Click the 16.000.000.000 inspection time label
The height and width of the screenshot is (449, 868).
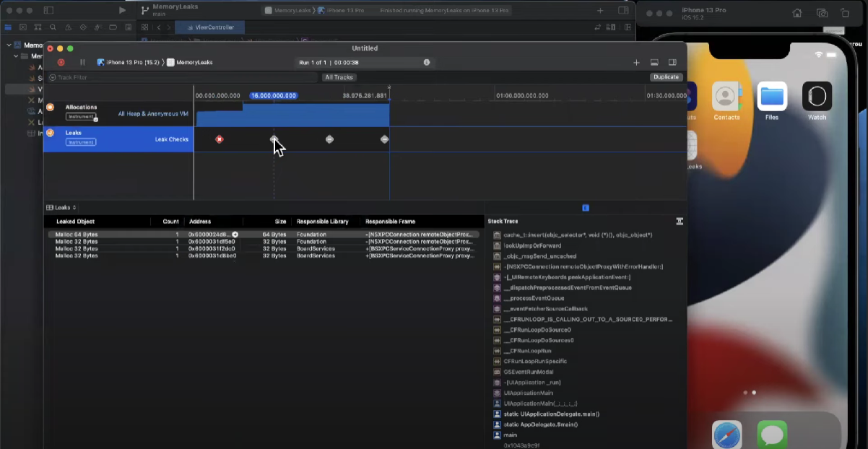point(274,95)
